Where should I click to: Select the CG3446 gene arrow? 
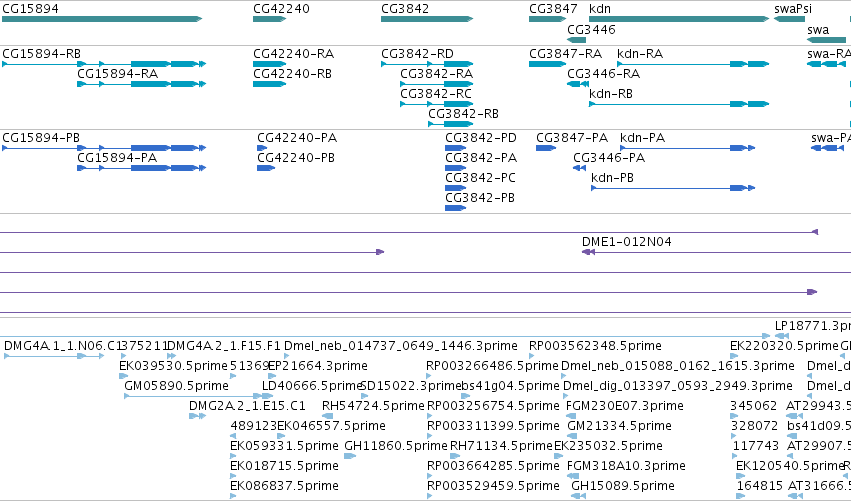pyautogui.click(x=576, y=40)
